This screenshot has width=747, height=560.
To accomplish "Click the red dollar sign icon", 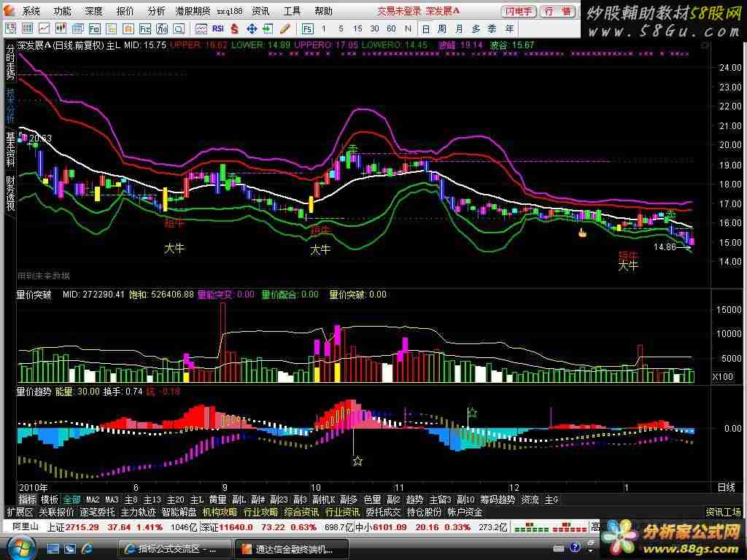I will [x=234, y=29].
